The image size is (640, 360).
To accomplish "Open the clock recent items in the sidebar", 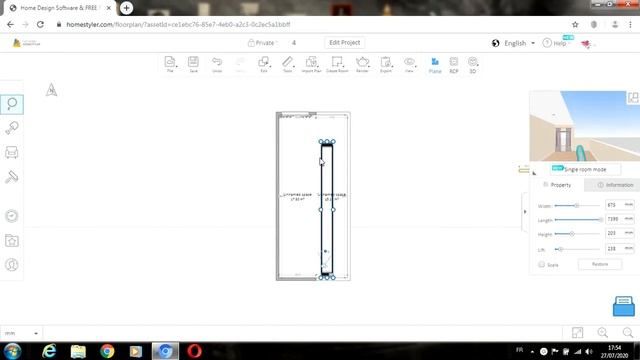I will tap(12, 216).
